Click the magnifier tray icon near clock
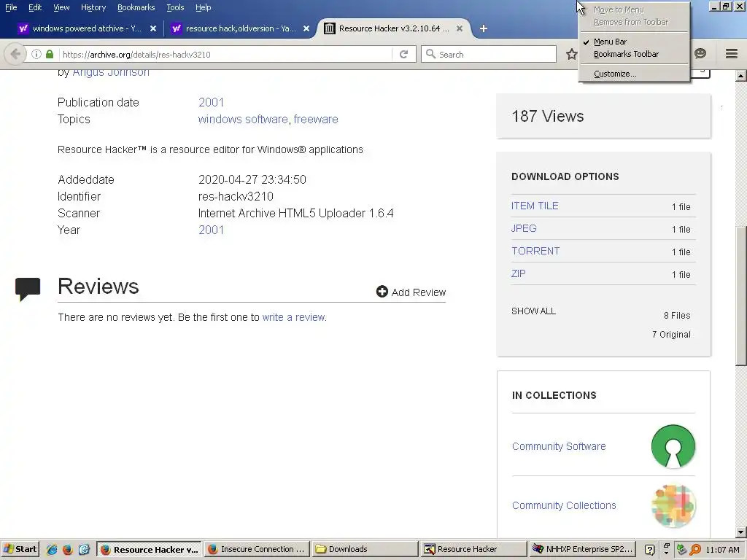This screenshot has height=560, width=747. pyautogui.click(x=695, y=550)
